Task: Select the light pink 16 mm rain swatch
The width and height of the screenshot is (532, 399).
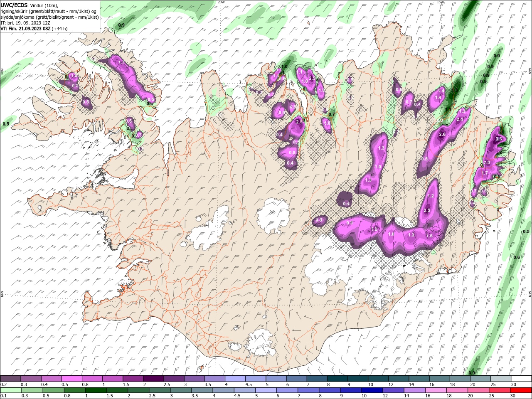Action: (436, 390)
